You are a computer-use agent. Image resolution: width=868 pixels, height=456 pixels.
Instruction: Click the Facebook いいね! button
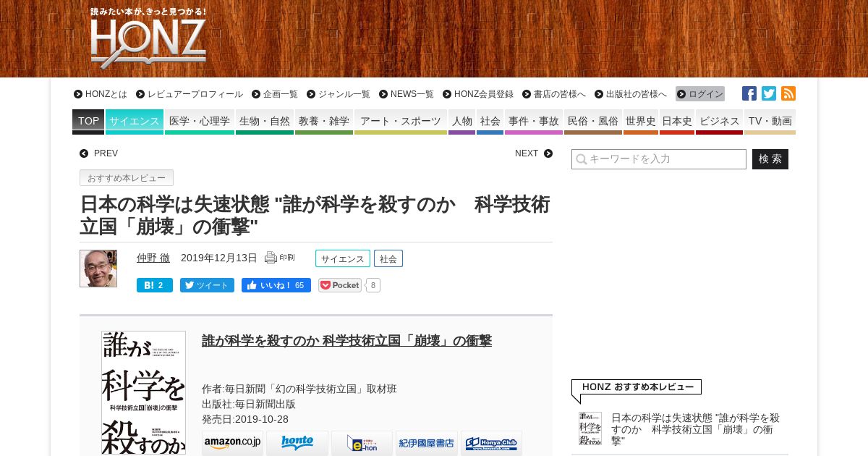[x=276, y=285]
